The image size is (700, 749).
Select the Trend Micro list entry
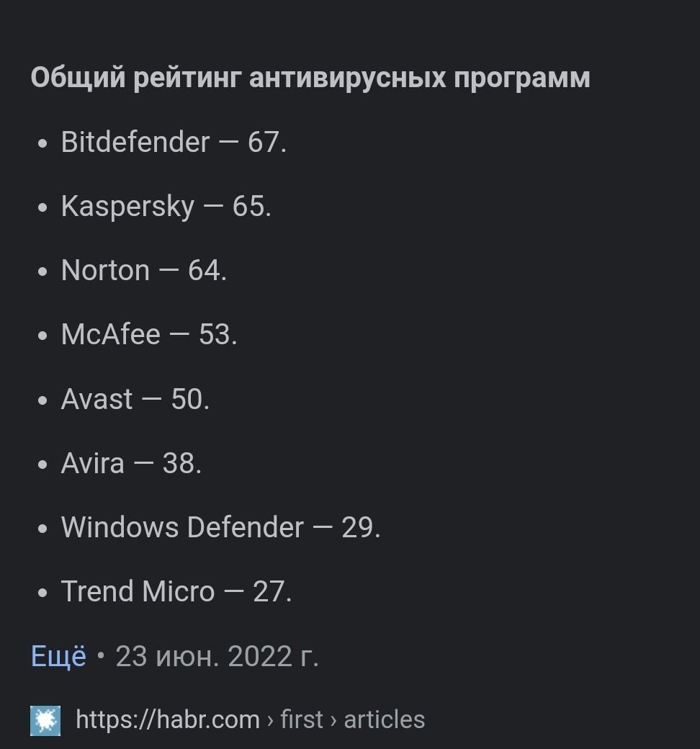click(176, 591)
